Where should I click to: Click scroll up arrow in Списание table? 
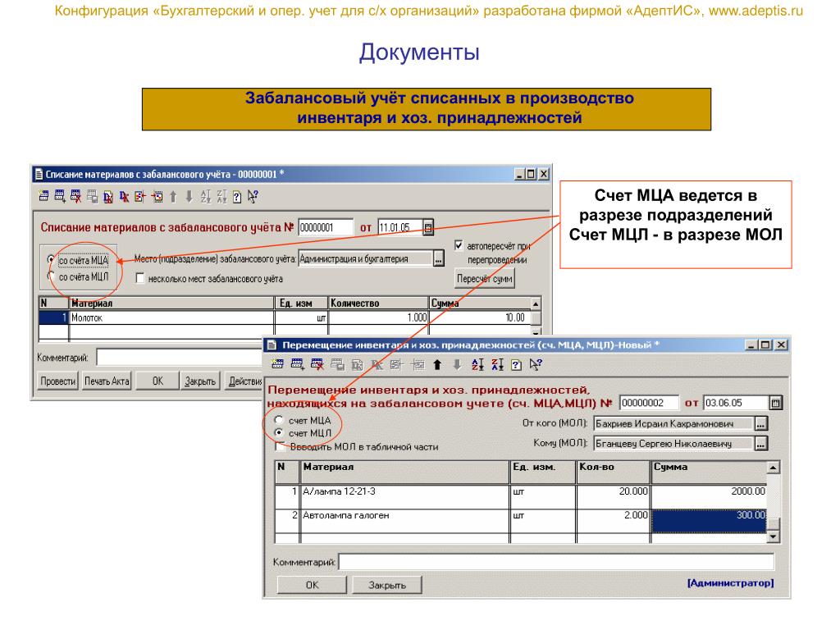(536, 304)
